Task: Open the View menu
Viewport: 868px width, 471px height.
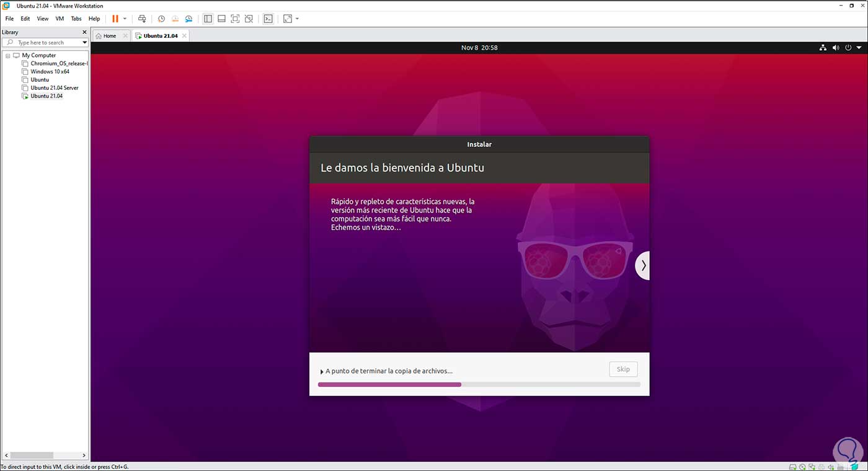Action: (x=43, y=19)
